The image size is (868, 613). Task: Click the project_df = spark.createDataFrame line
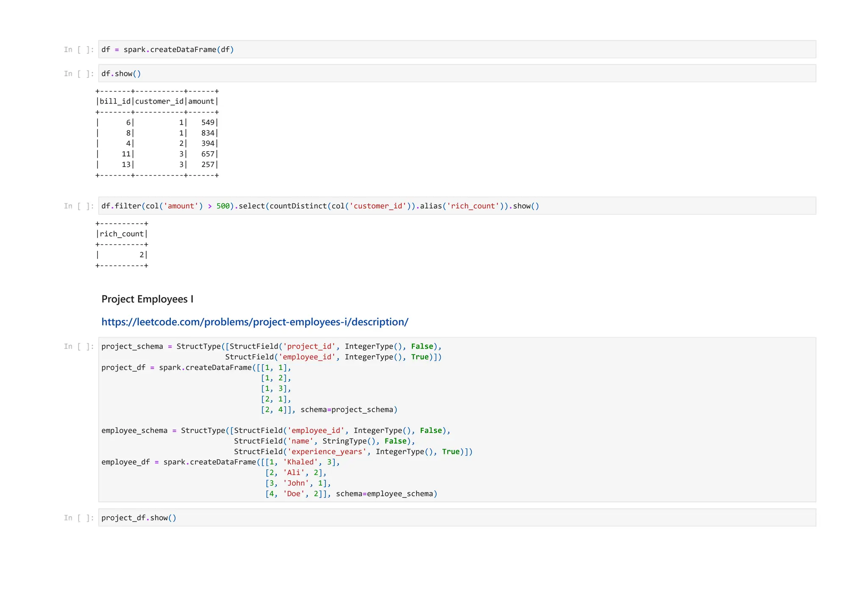click(196, 368)
